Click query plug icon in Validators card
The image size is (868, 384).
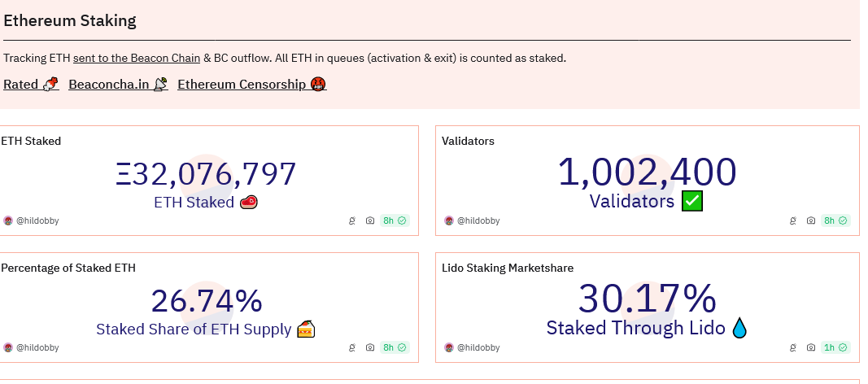click(x=792, y=220)
